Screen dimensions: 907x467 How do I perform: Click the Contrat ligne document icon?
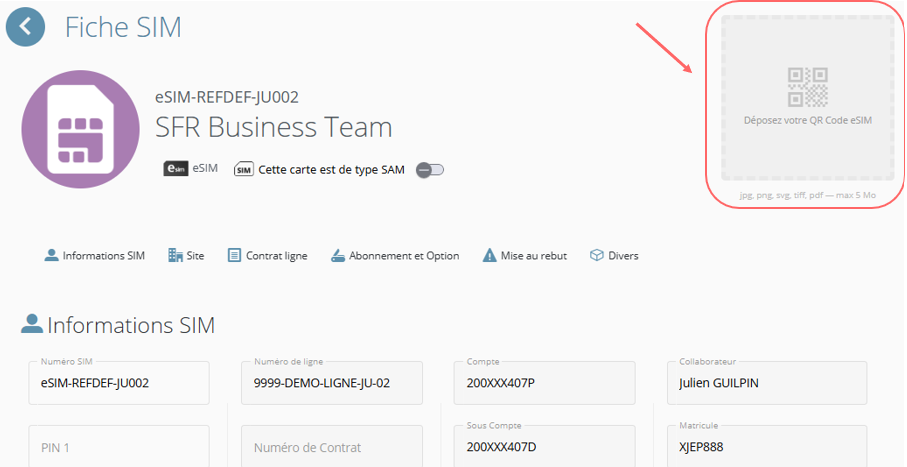click(234, 255)
